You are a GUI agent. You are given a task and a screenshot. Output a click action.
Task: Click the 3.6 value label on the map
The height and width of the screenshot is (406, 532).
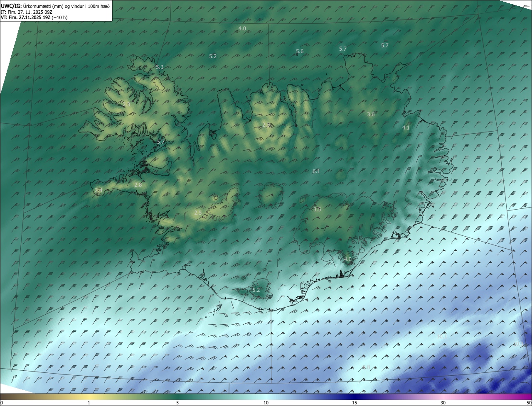click(x=371, y=114)
